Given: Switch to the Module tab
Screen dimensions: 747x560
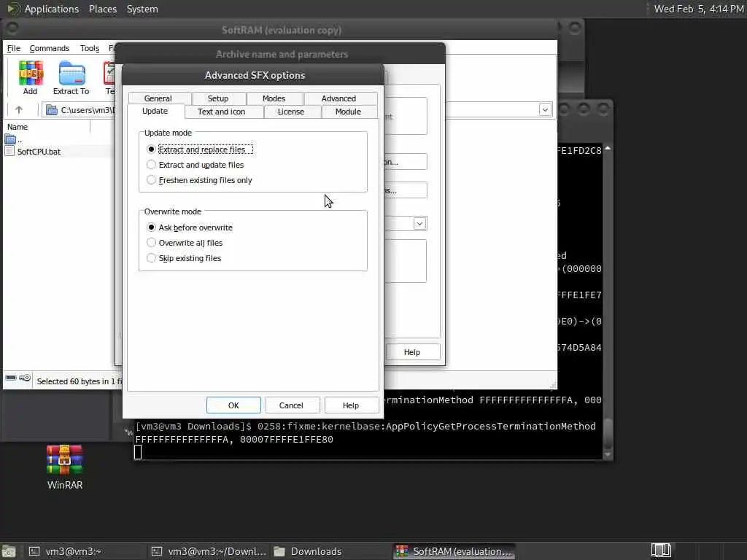Looking at the screenshot, I should point(348,112).
